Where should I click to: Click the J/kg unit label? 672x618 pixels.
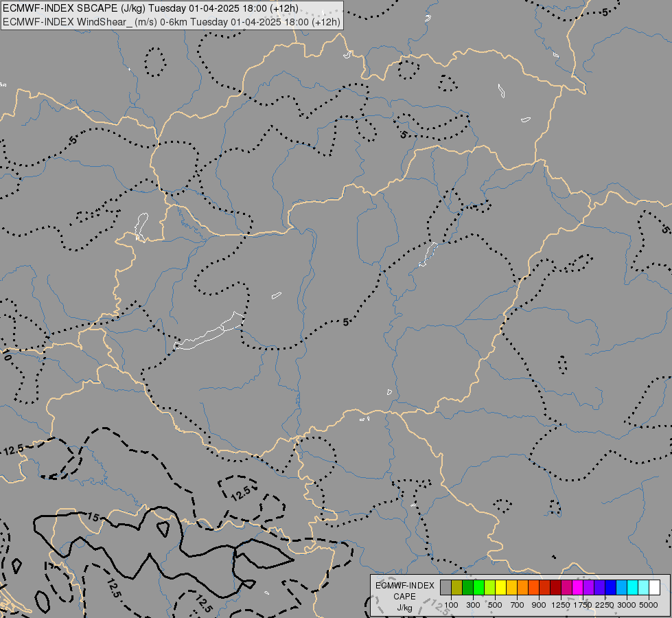[x=404, y=608]
